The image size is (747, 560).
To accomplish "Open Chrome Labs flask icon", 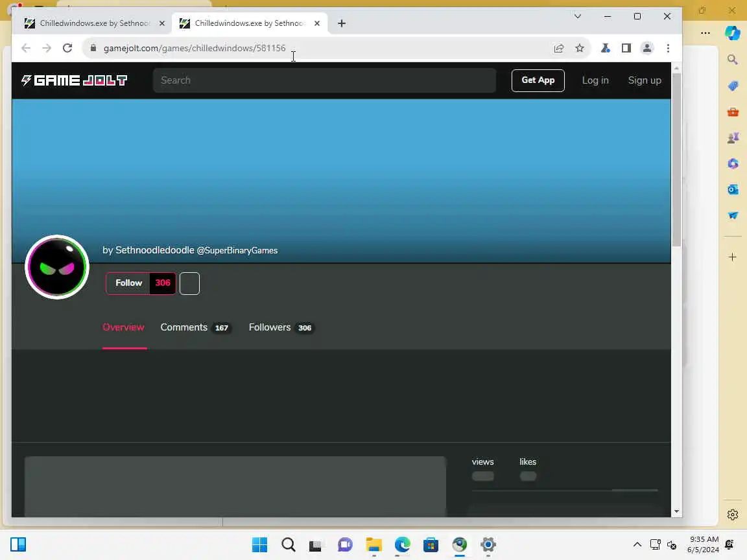I will tap(606, 48).
